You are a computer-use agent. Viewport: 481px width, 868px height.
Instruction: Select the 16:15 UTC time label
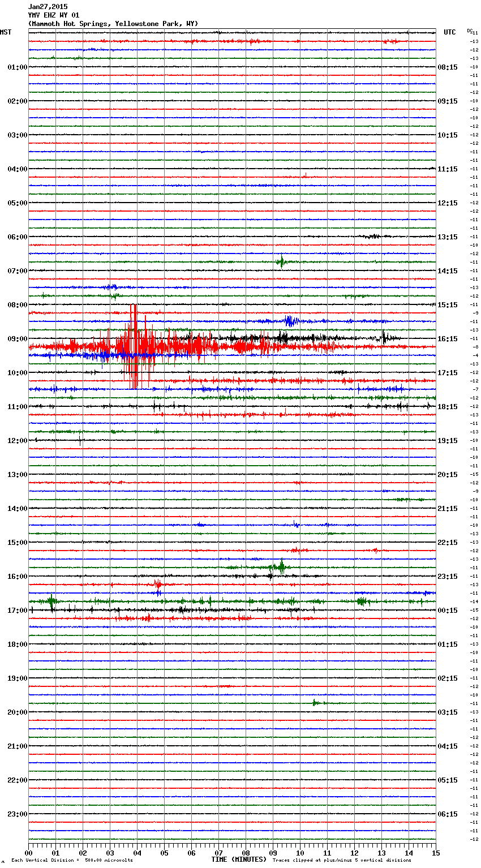coord(448,339)
